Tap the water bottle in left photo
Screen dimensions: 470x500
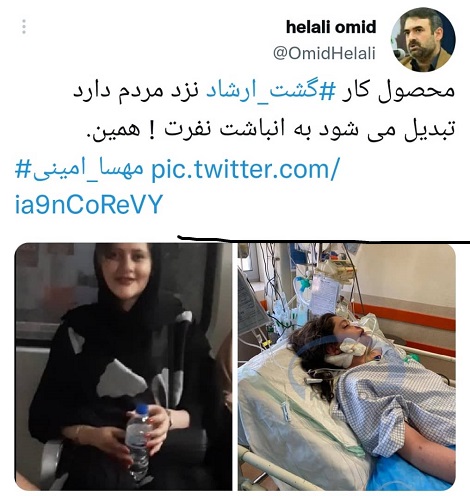138,442
